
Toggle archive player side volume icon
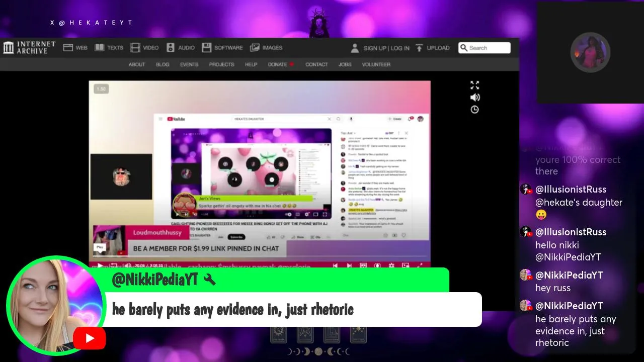pyautogui.click(x=475, y=98)
